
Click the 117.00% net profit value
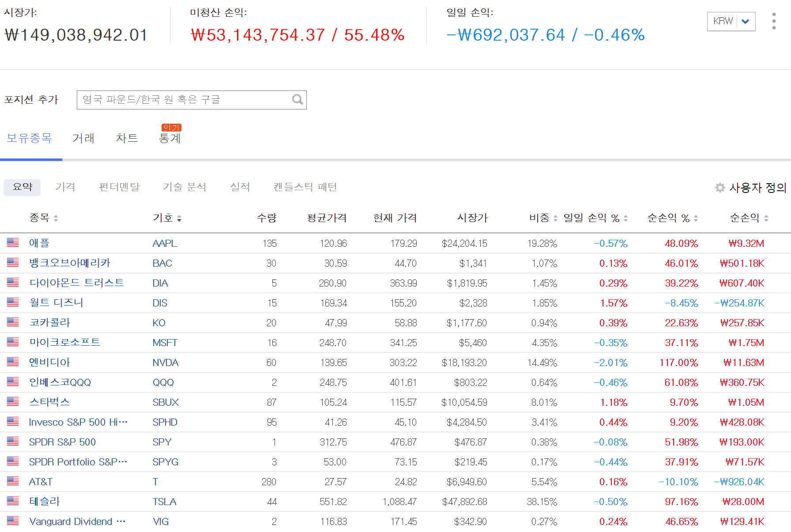[x=678, y=362]
